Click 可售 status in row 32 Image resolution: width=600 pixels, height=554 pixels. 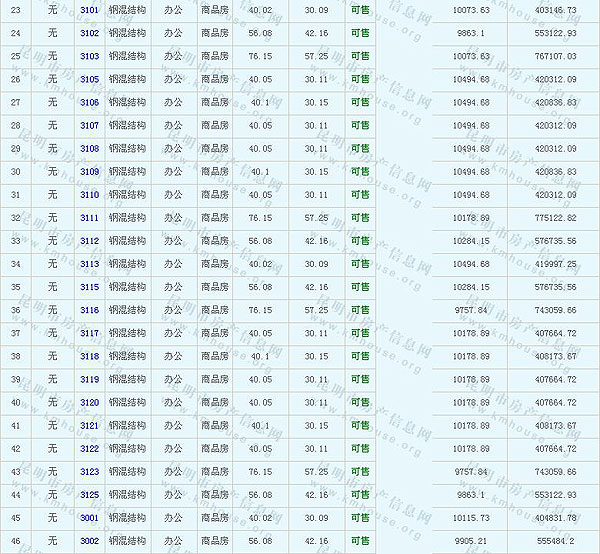coord(360,217)
